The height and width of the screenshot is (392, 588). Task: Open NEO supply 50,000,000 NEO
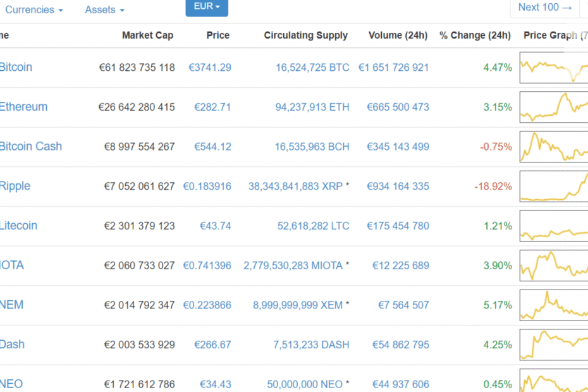click(x=305, y=384)
